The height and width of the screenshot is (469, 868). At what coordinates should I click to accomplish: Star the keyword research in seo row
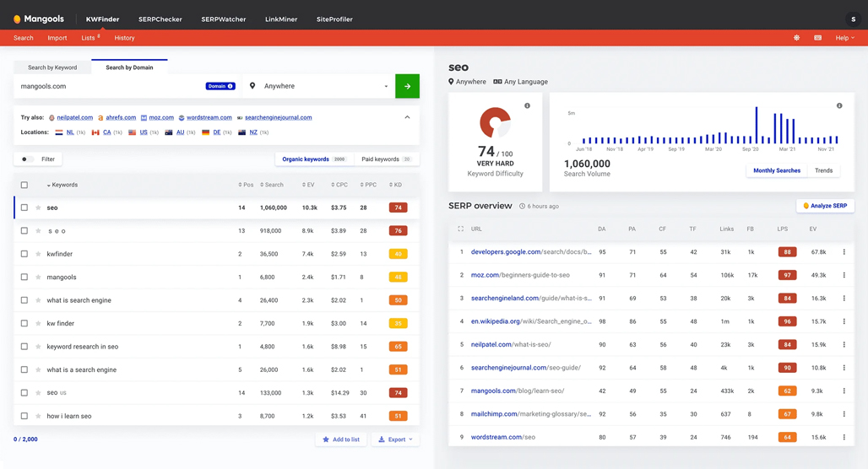38,346
